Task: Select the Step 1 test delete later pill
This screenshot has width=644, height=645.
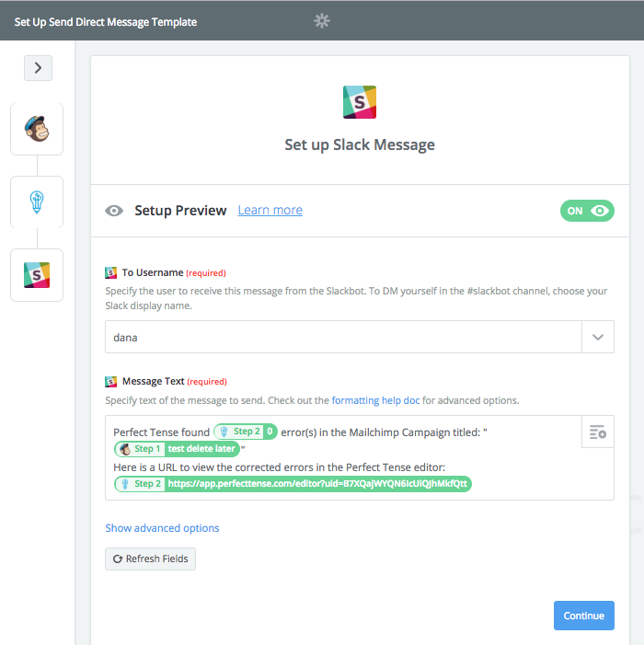Action: click(x=177, y=449)
